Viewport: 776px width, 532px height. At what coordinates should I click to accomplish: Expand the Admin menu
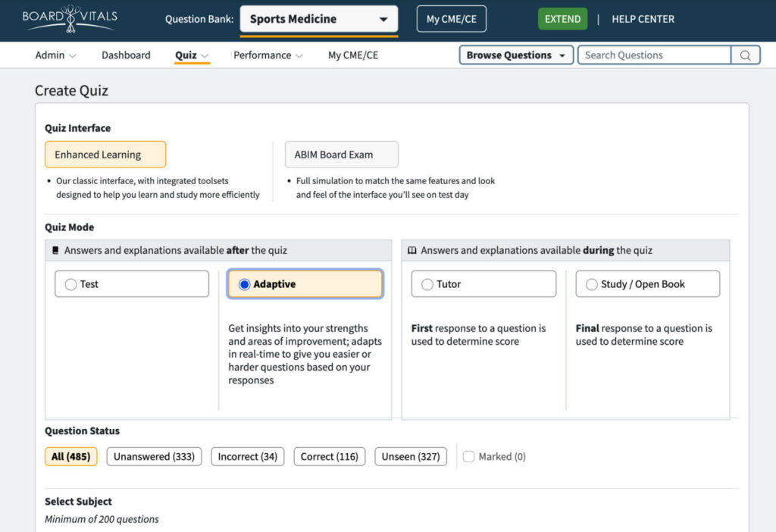(55, 55)
